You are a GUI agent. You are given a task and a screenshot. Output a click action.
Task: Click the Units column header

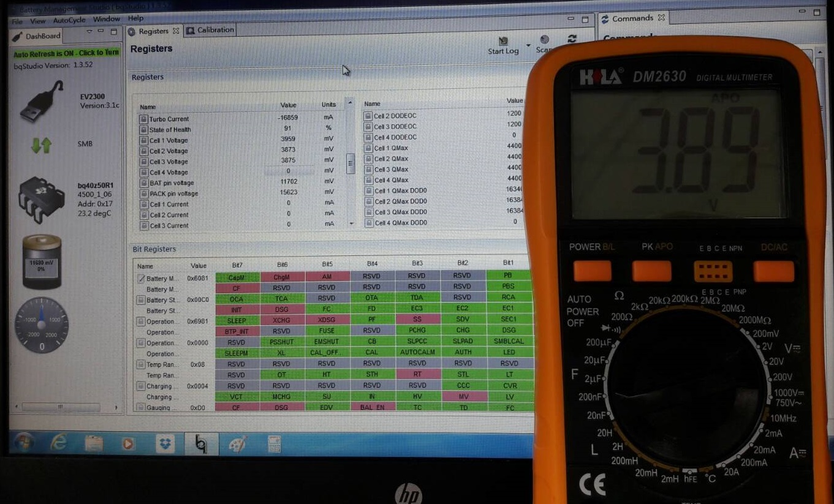coord(329,105)
